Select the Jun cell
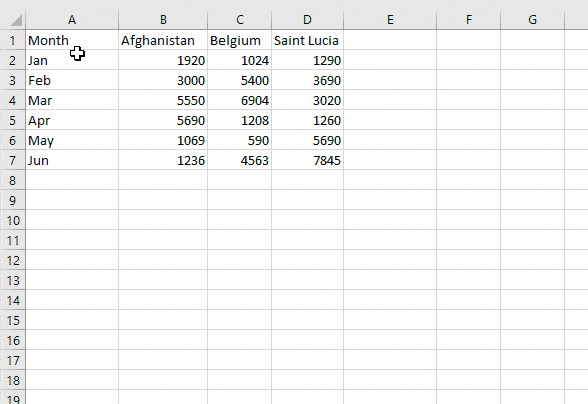 (72, 160)
